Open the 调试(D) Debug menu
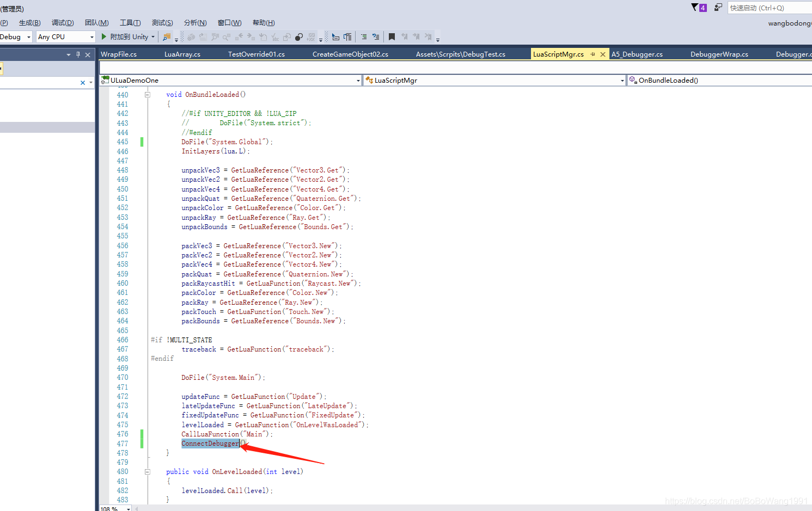Image resolution: width=812 pixels, height=511 pixels. click(x=63, y=23)
